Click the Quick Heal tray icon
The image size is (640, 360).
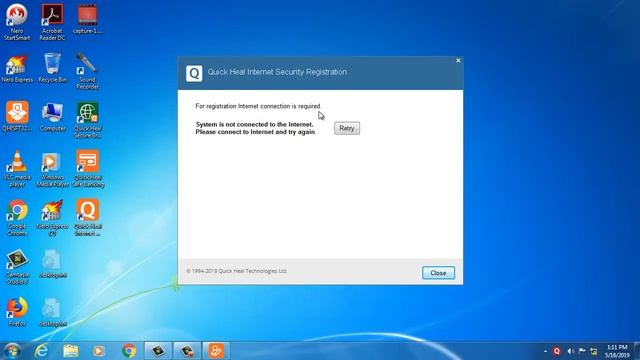(557, 351)
